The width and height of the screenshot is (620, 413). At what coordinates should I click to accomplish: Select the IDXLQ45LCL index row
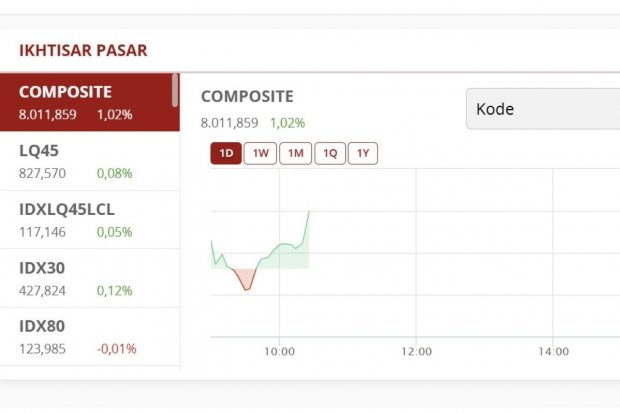[88, 220]
